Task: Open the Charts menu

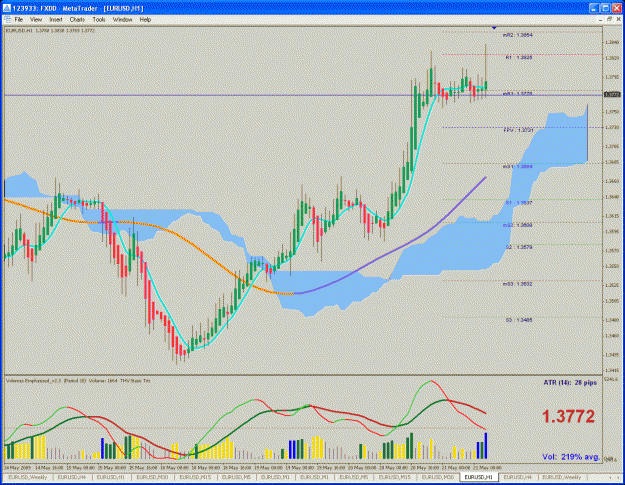Action: click(x=77, y=20)
